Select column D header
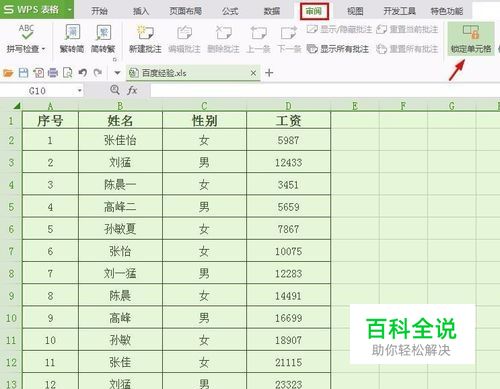The height and width of the screenshot is (389, 500). pos(288,106)
